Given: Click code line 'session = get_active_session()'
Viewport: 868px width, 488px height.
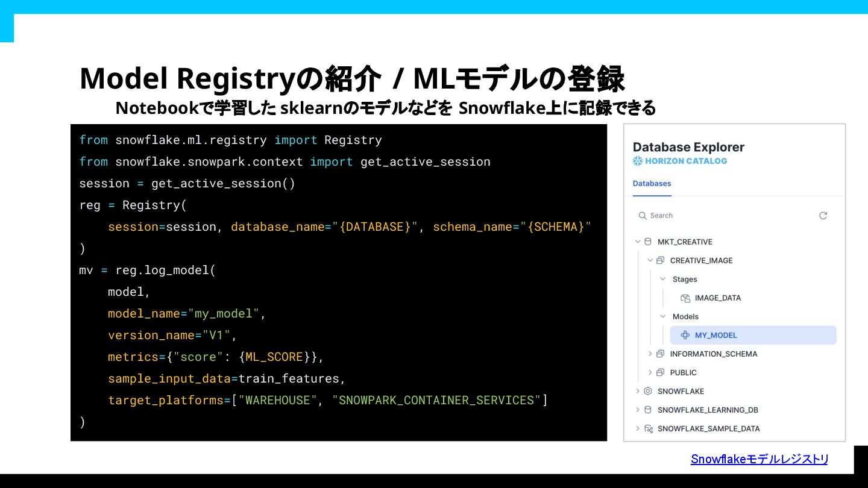Looking at the screenshot, I should tap(187, 183).
